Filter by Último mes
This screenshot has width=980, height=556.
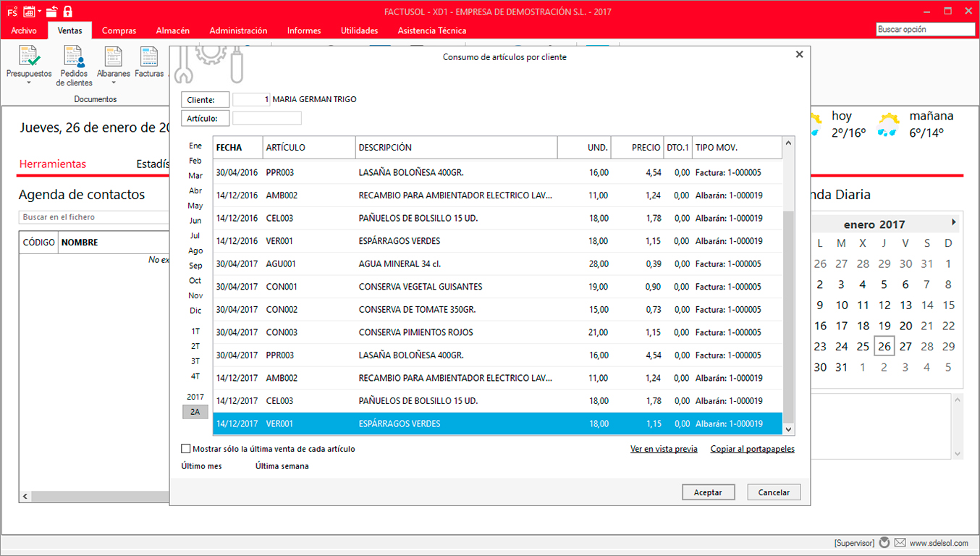point(201,466)
